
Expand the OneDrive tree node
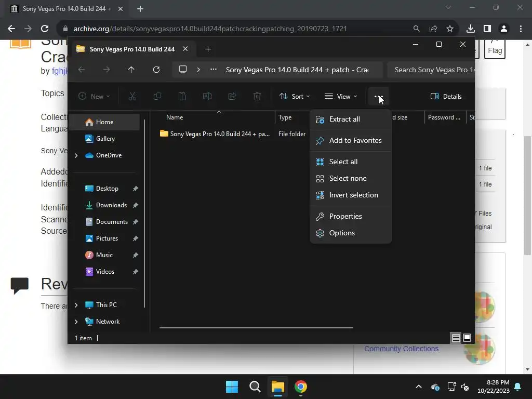pyautogui.click(x=76, y=155)
